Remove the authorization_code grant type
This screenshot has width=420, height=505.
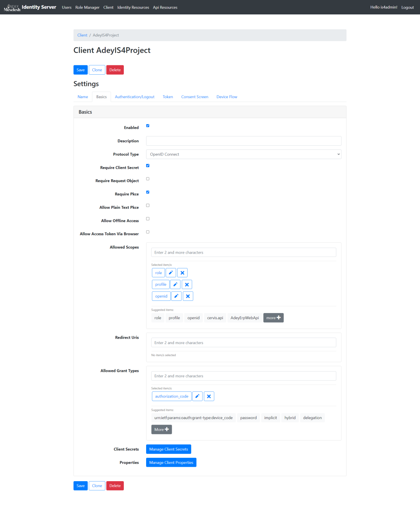point(209,396)
